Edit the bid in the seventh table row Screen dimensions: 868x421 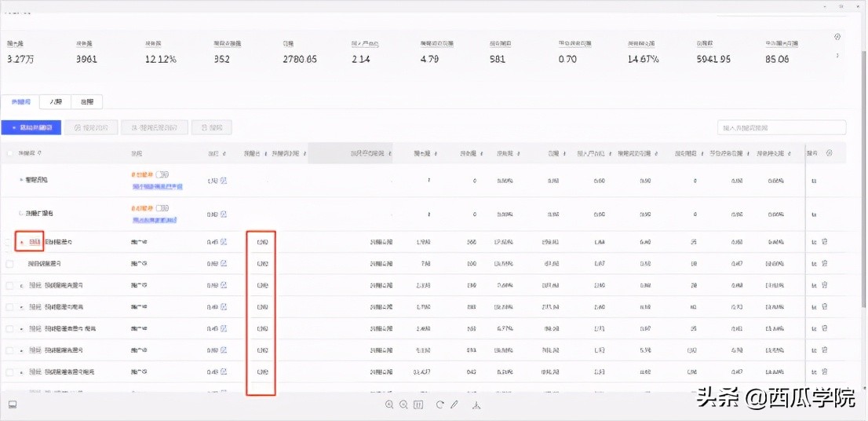click(224, 328)
